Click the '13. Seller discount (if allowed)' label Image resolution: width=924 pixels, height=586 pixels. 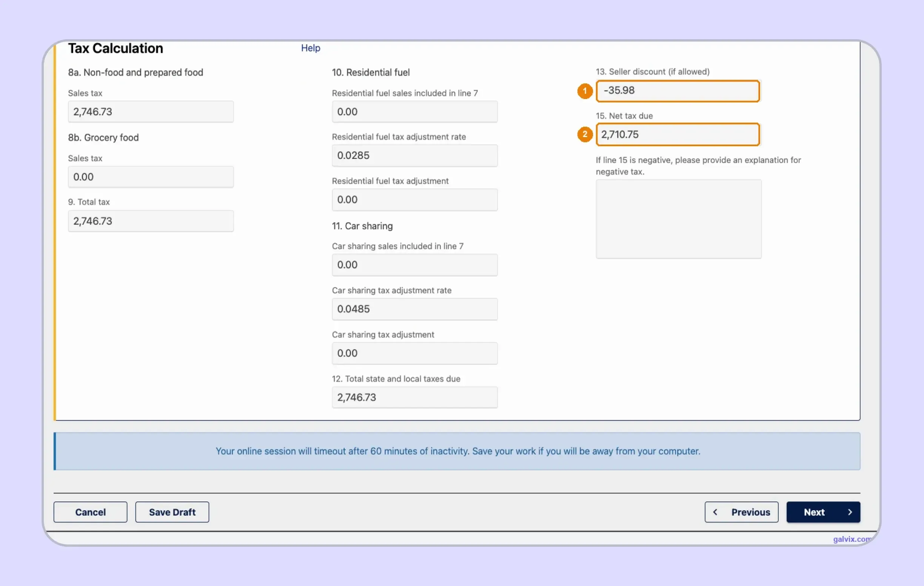click(653, 72)
